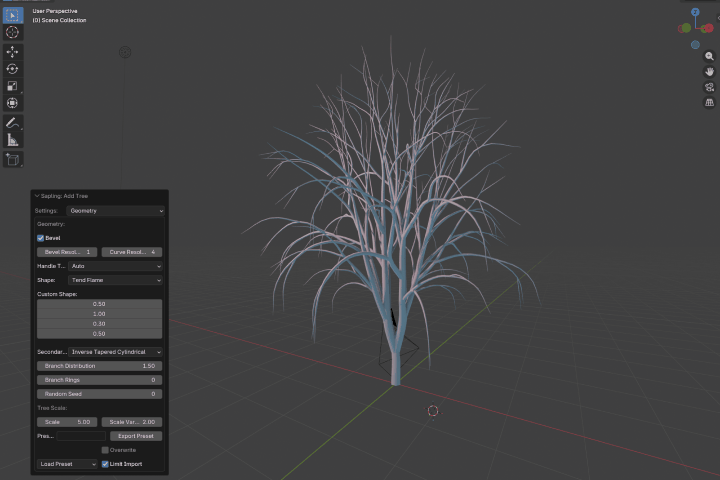Toggle the camera view icon
The height and width of the screenshot is (480, 720).
click(x=709, y=87)
